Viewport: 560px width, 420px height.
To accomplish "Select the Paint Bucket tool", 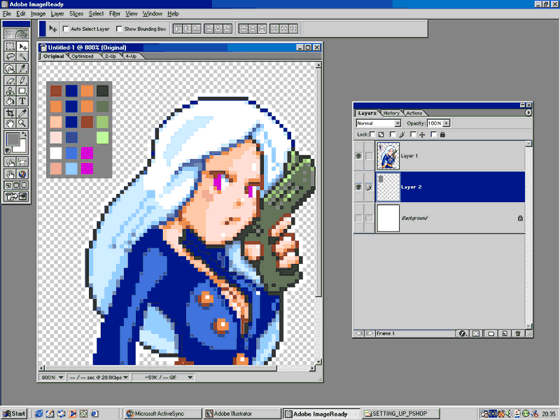I will (10, 101).
